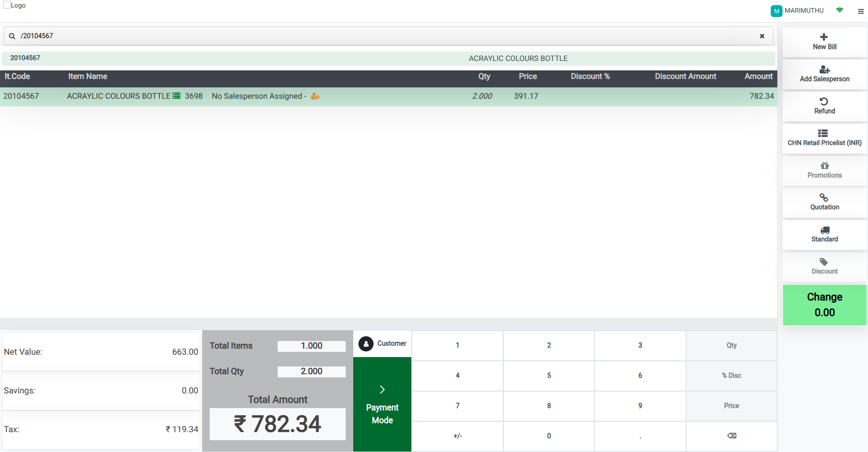Screen dimensions: 868x452
Task: Click the search magnifier icon
Action: click(x=12, y=36)
